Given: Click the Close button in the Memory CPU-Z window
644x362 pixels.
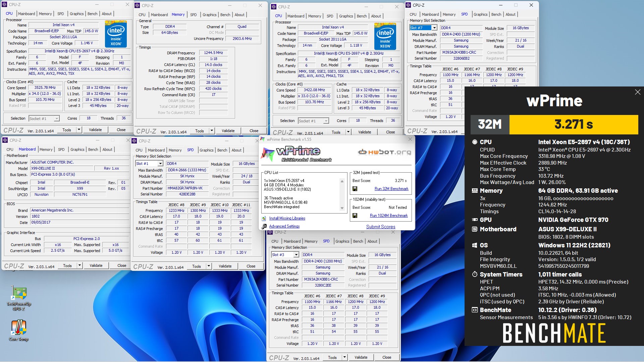Looking at the screenshot, I should click(x=254, y=131).
